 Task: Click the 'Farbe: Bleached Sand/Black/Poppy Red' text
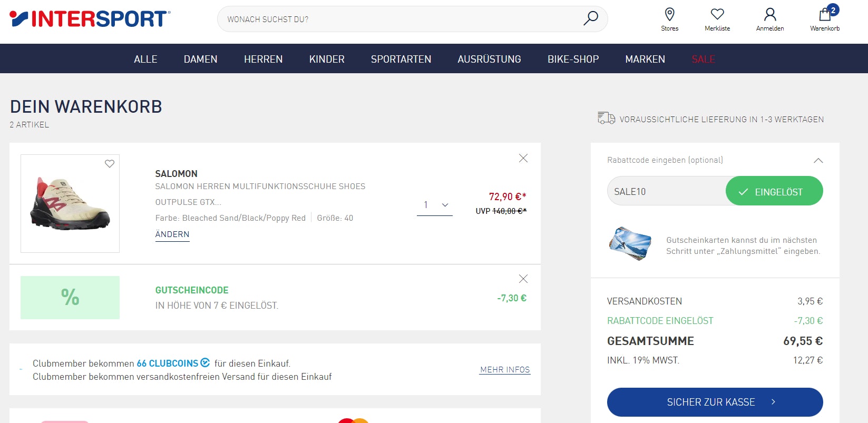pos(230,218)
